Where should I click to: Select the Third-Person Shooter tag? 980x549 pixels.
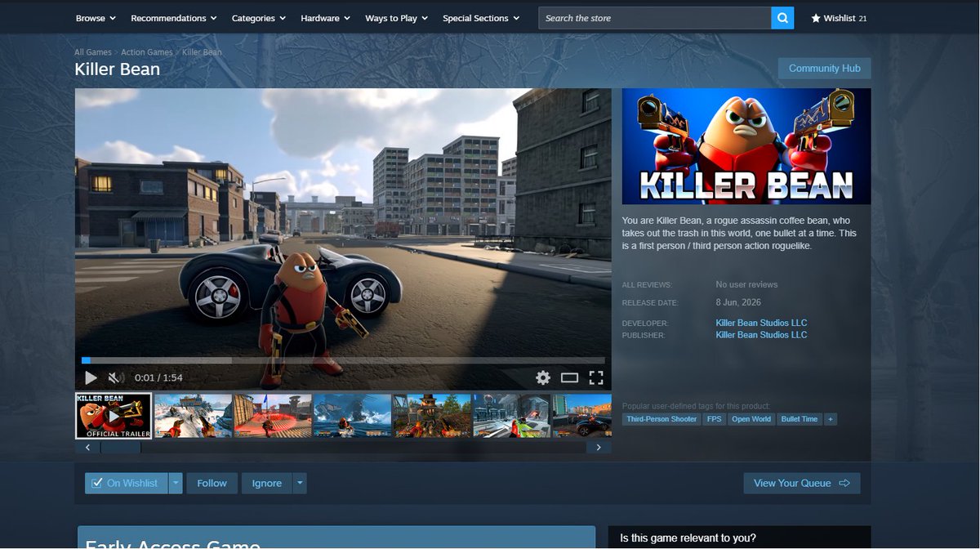pos(661,419)
